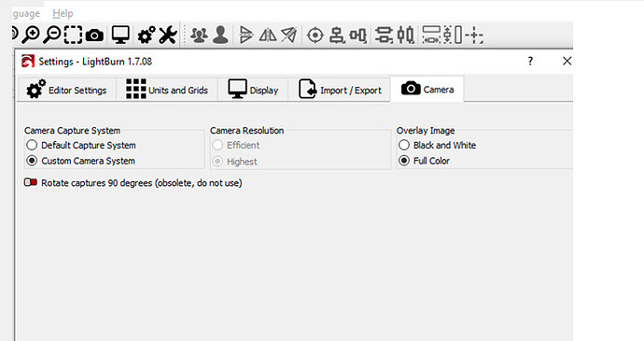The width and height of the screenshot is (644, 341).
Task: Toggle Rotate captures 90 degrees switch
Action: (31, 182)
